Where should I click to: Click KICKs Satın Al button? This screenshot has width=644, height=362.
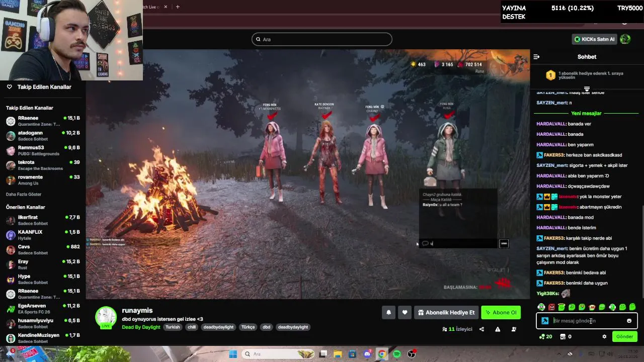[594, 39]
